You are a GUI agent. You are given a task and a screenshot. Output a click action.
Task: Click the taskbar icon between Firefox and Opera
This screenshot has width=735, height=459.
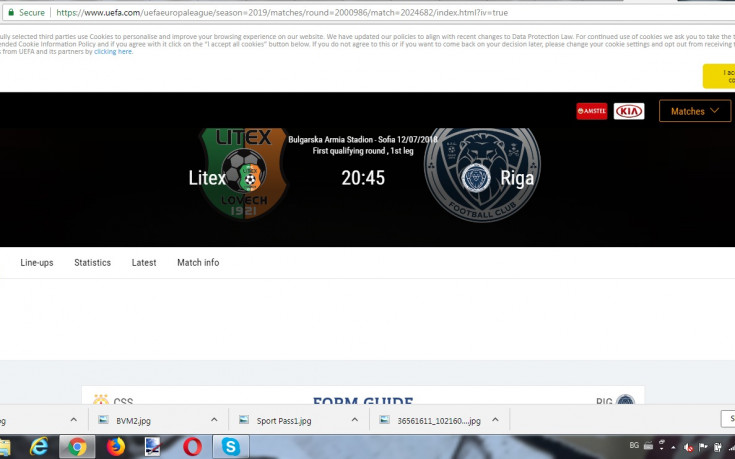(153, 447)
